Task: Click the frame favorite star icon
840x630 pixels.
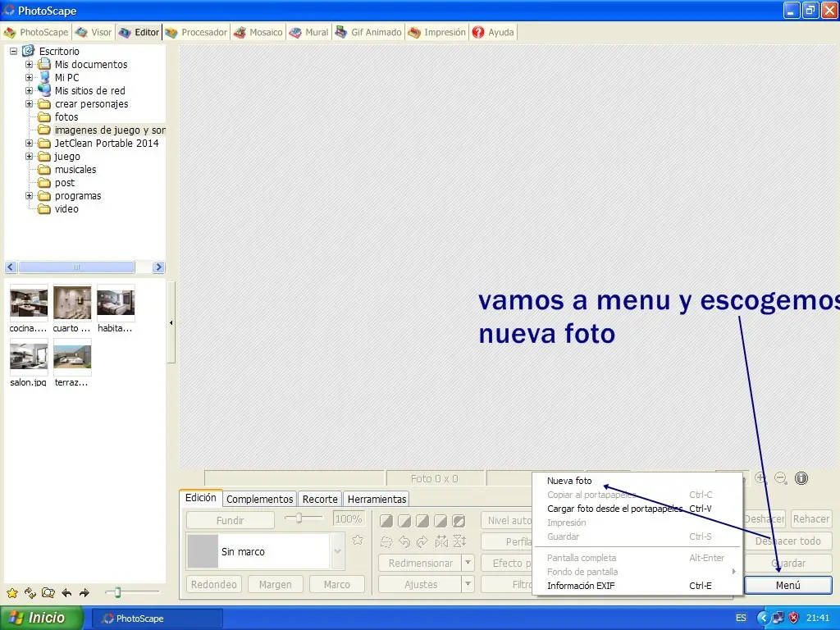Action: click(358, 540)
